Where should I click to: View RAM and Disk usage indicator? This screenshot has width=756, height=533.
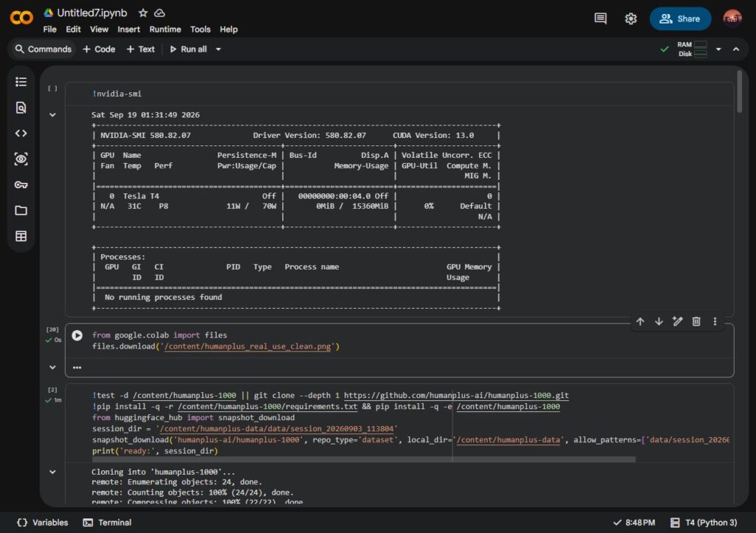(692, 49)
